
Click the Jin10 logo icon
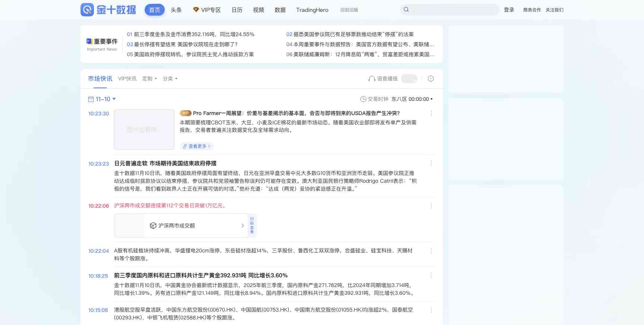click(87, 10)
